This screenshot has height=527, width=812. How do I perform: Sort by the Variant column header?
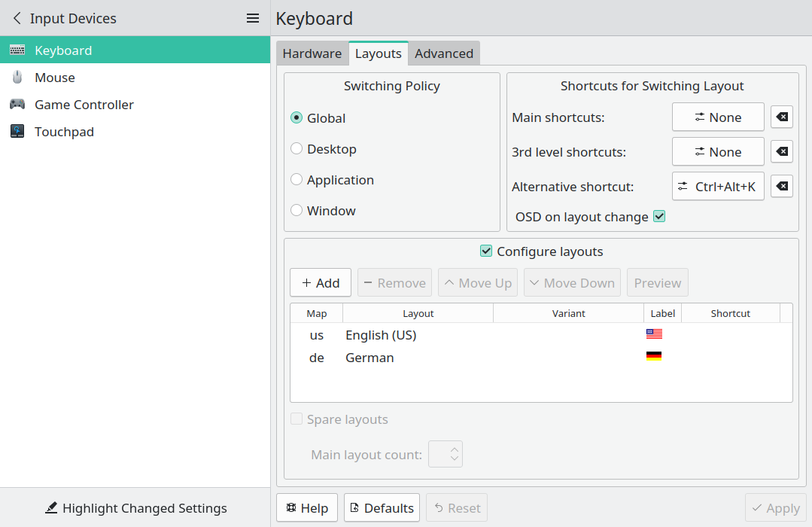pos(569,313)
